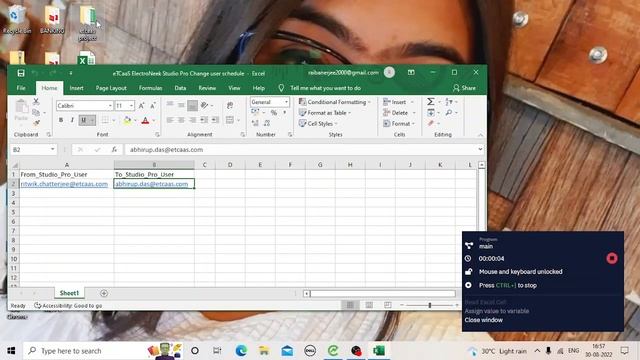This screenshot has height=360, width=640.
Task: Open Microsoft Edge from the taskbar
Action: [241, 351]
